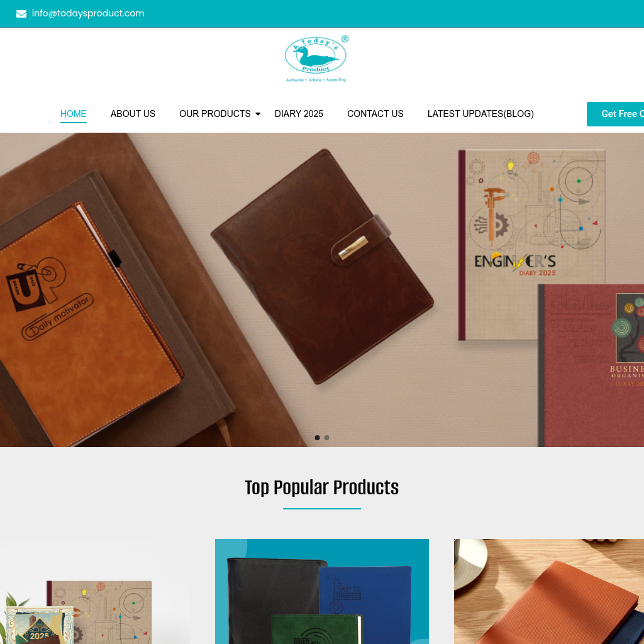
Task: Select the first carousel slide dot
Action: (x=317, y=438)
